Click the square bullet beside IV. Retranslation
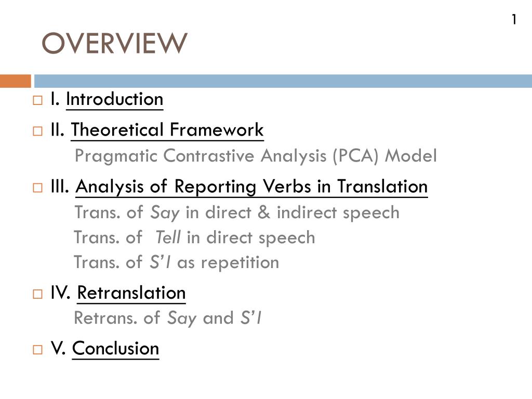 click(x=37, y=294)
